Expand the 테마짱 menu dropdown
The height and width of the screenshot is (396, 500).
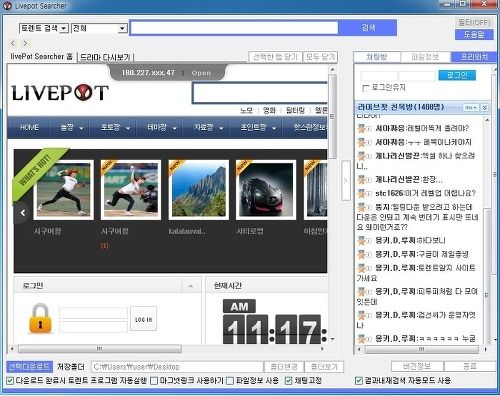pos(174,128)
